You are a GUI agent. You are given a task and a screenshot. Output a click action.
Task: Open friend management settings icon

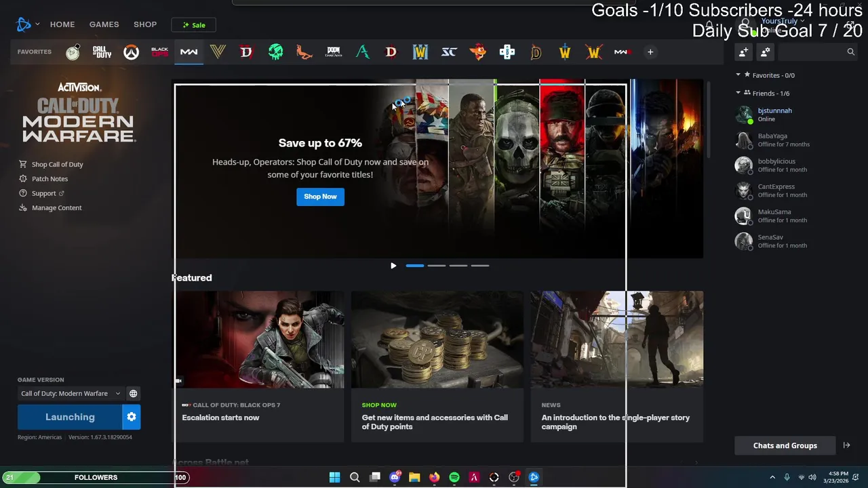coord(766,52)
